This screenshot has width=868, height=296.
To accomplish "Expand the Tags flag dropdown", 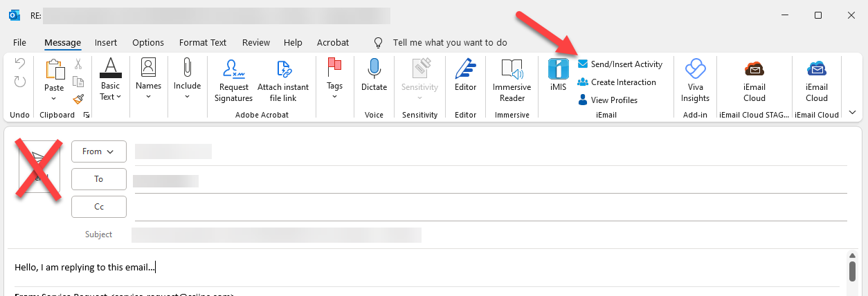I will click(x=334, y=96).
